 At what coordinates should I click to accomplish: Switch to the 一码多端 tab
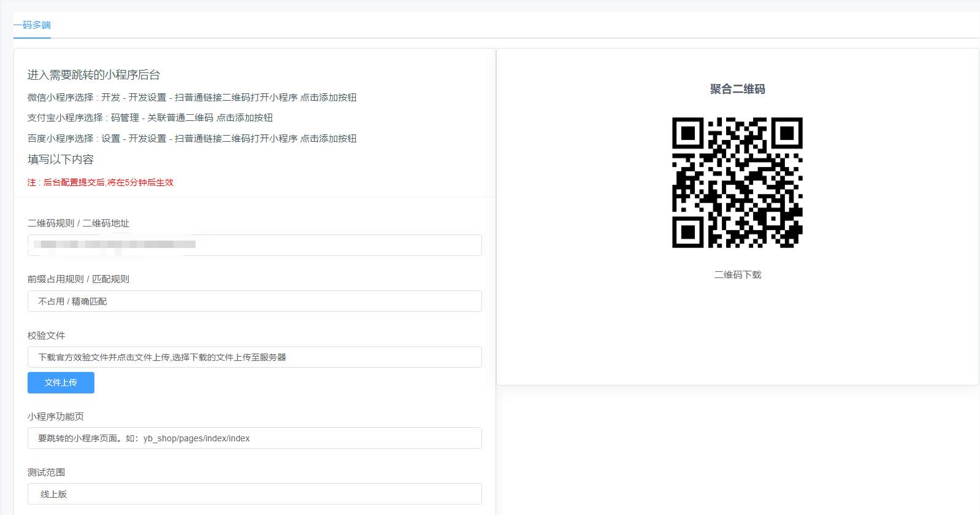tap(32, 25)
